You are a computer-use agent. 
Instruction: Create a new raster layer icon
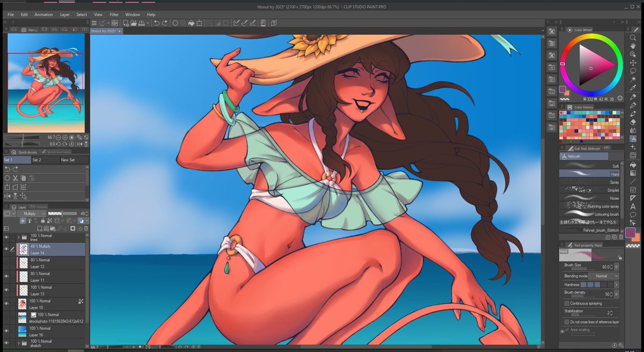tap(40, 228)
